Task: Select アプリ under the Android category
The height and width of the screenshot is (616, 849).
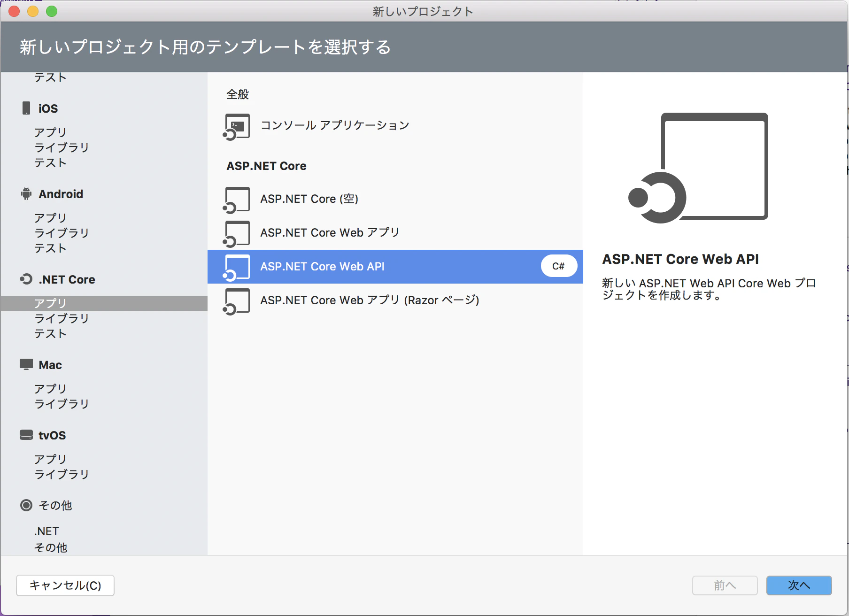Action: pos(50,218)
